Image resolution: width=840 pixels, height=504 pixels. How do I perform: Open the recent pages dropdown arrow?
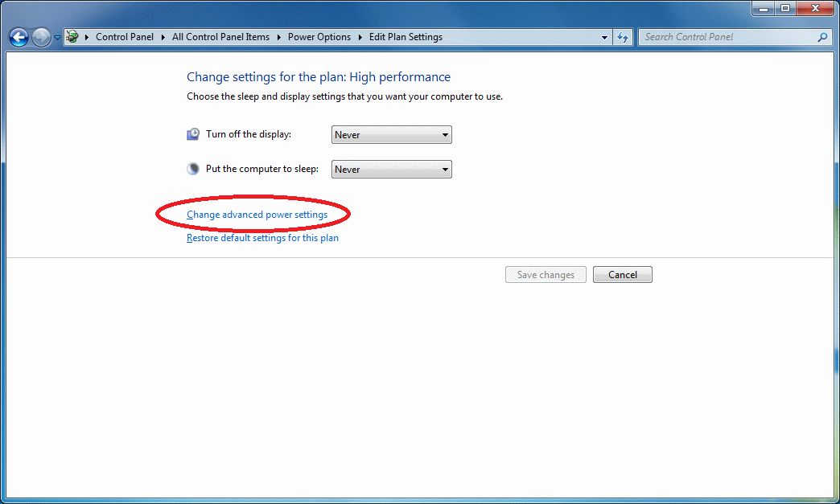click(57, 38)
